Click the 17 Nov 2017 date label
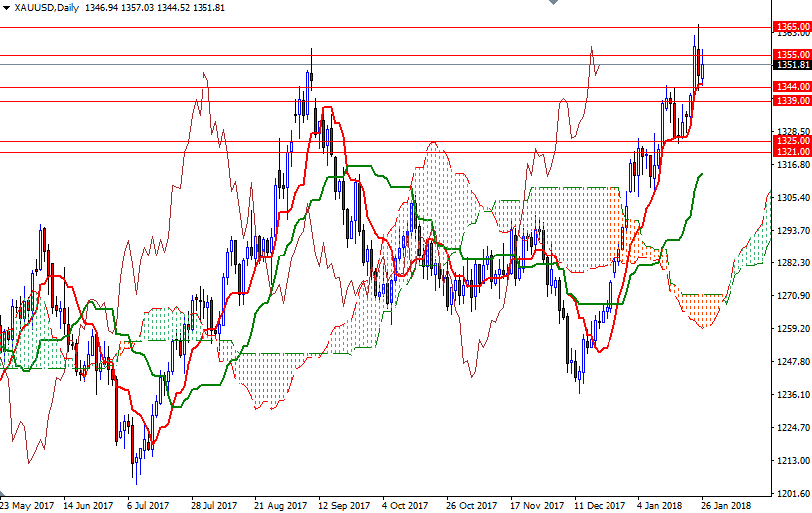This screenshot has height=513, width=812. (x=537, y=505)
